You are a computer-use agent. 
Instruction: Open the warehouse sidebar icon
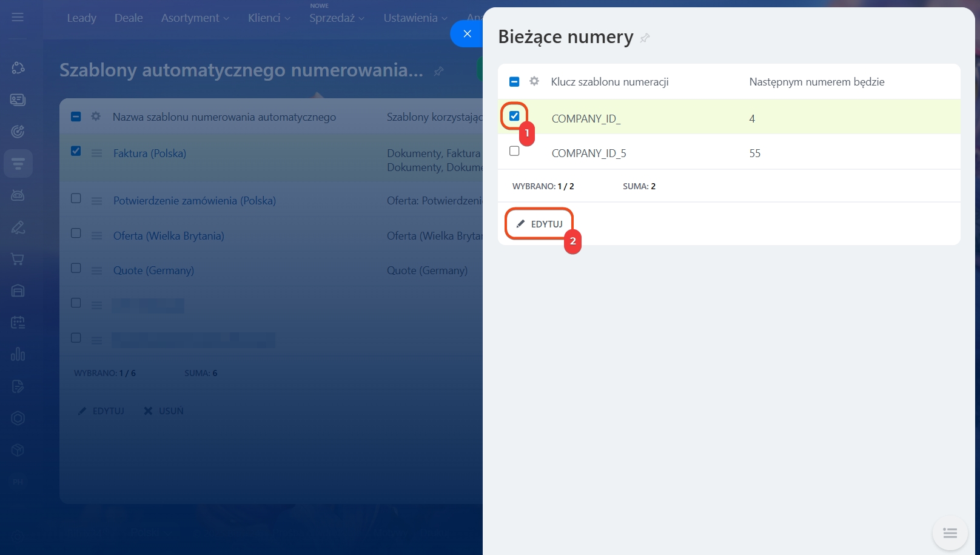point(18,291)
